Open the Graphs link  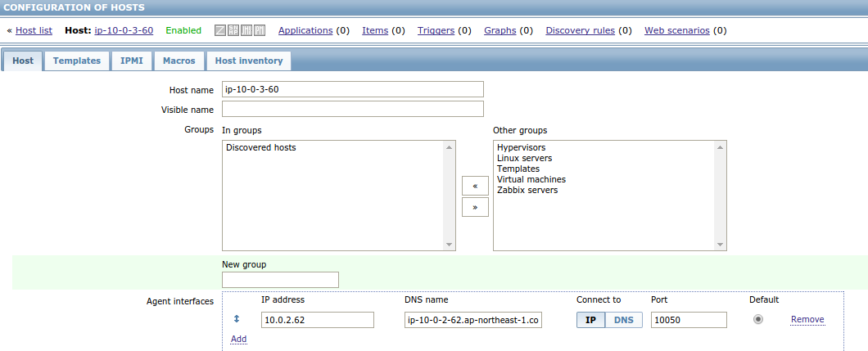[500, 30]
